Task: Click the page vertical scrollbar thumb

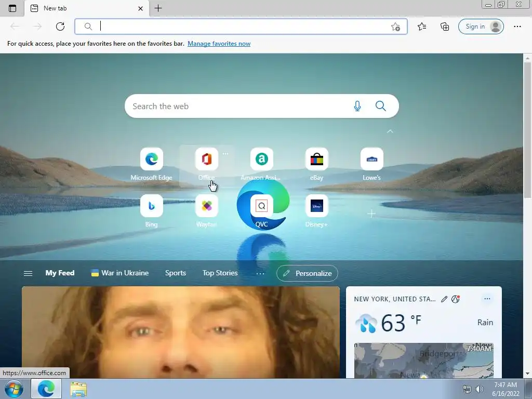Action: click(527, 129)
